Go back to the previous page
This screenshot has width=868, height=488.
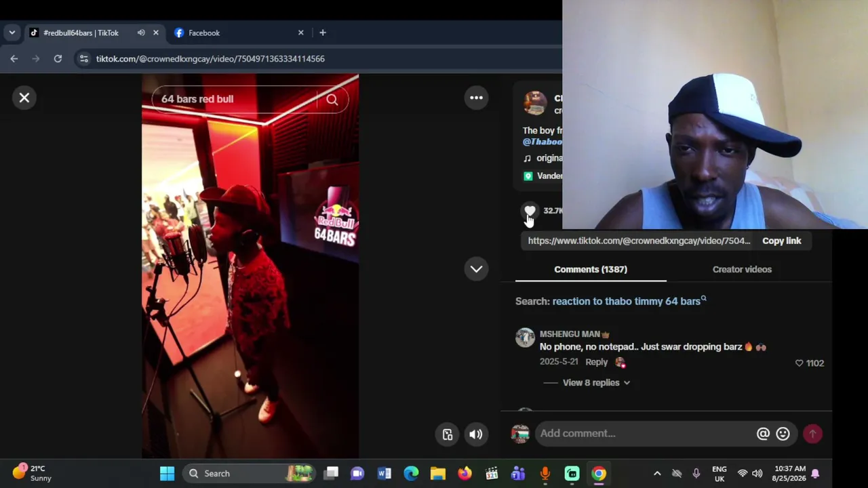14,59
